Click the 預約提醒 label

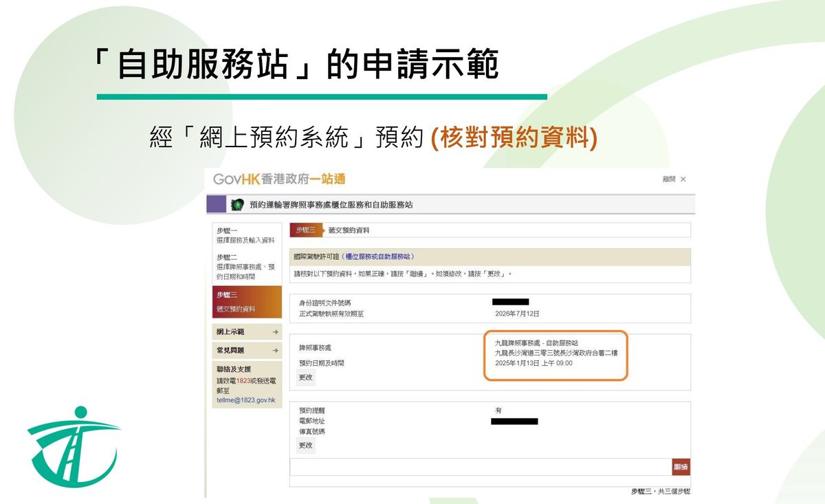[x=311, y=410]
